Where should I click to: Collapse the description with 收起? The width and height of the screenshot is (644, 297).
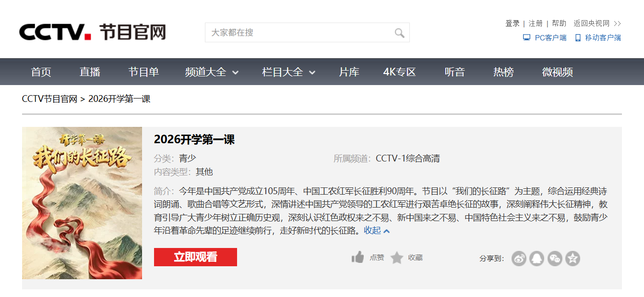(377, 231)
